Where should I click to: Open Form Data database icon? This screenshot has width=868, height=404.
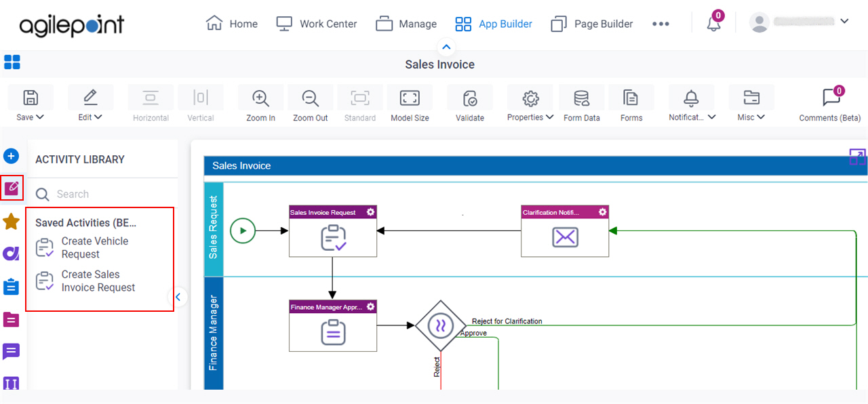[582, 98]
